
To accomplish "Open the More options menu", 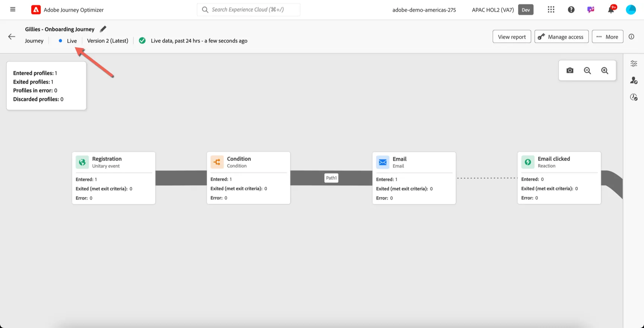I will [607, 36].
